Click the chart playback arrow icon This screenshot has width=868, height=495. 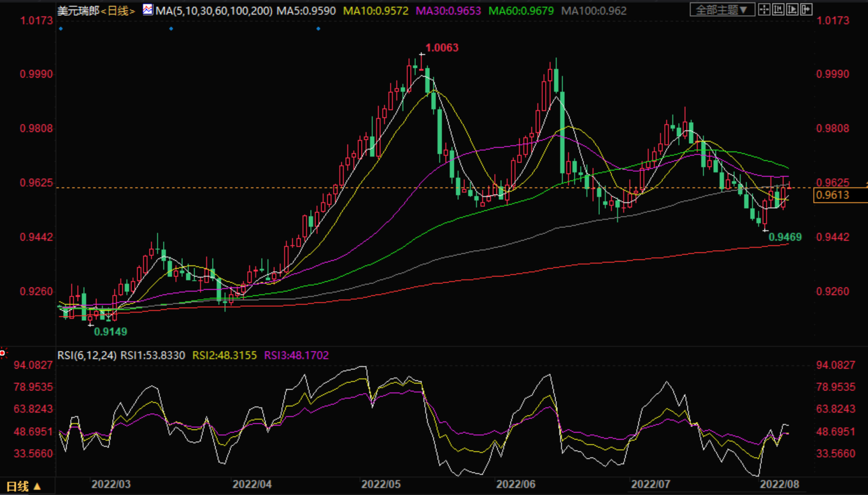[x=792, y=9]
